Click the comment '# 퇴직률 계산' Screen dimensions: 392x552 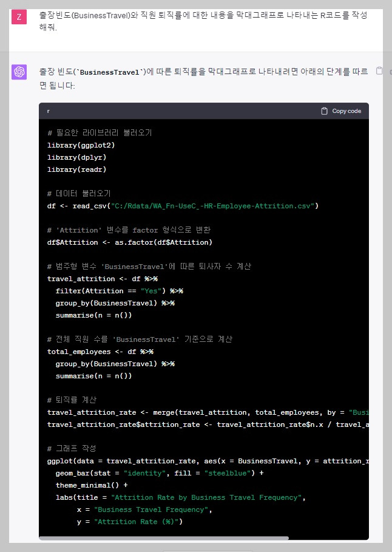click(x=72, y=400)
